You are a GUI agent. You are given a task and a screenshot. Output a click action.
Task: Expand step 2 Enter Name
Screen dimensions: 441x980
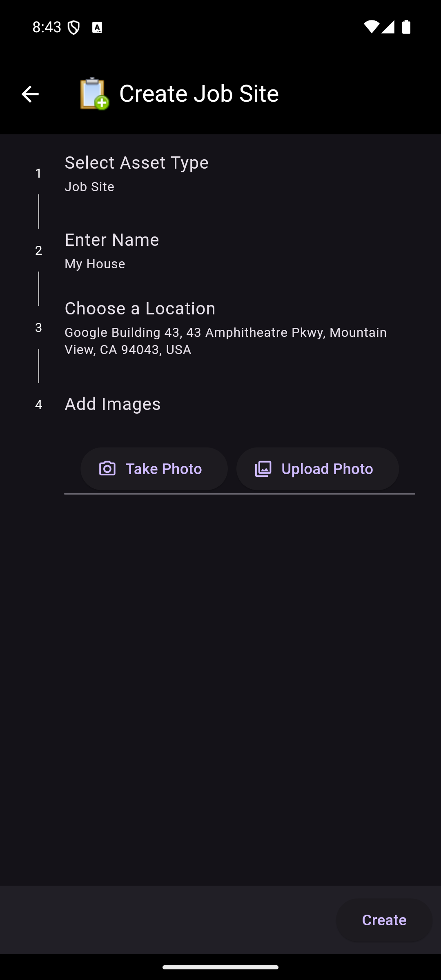pyautogui.click(x=112, y=240)
